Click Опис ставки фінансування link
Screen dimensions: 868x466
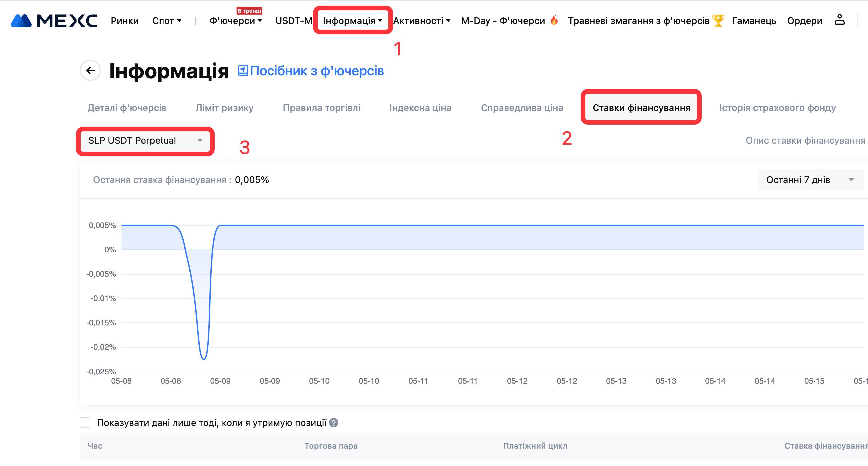pyautogui.click(x=805, y=140)
